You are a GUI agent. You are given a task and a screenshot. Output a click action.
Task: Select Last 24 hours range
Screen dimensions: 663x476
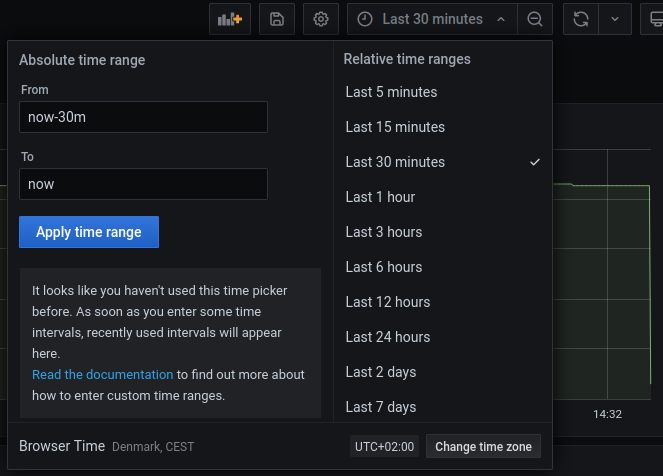tap(387, 337)
